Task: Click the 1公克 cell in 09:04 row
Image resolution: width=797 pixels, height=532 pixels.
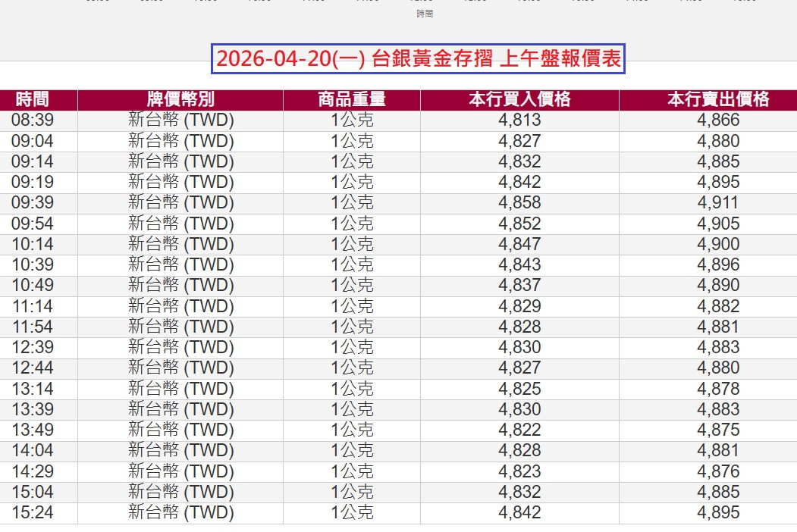Action: [352, 141]
